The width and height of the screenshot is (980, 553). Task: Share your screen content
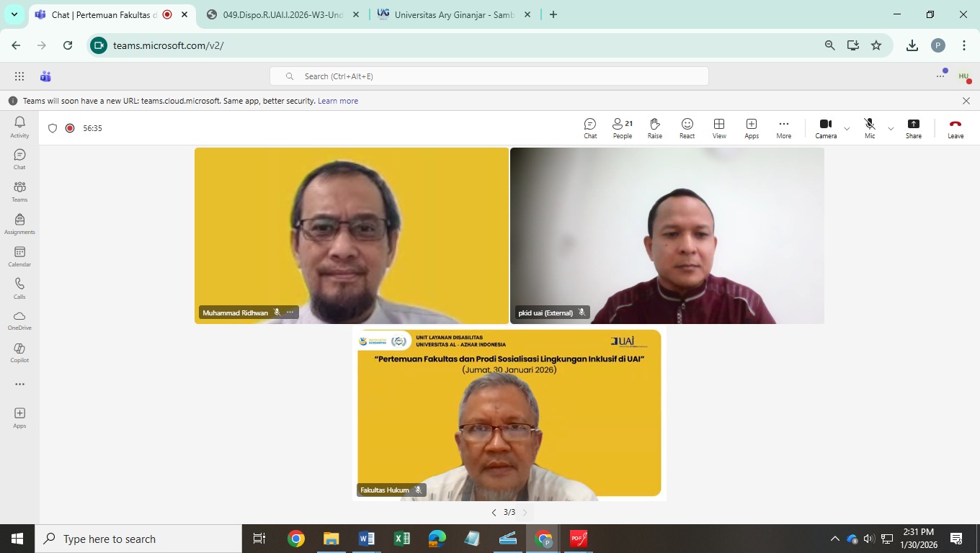913,128
